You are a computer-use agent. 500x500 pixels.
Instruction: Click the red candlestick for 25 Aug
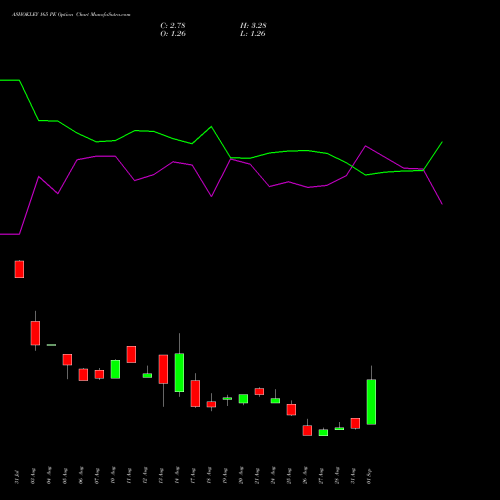point(291,410)
